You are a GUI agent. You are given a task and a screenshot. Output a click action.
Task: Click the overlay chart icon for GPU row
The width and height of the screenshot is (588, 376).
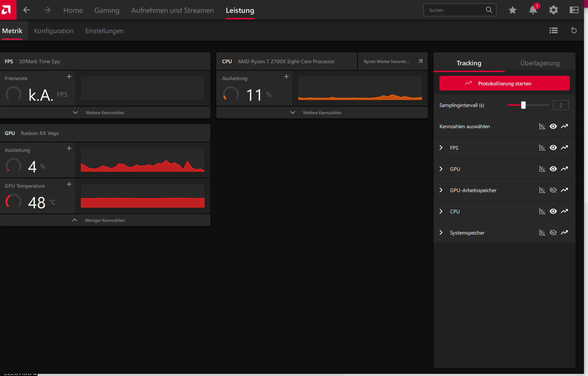click(542, 169)
